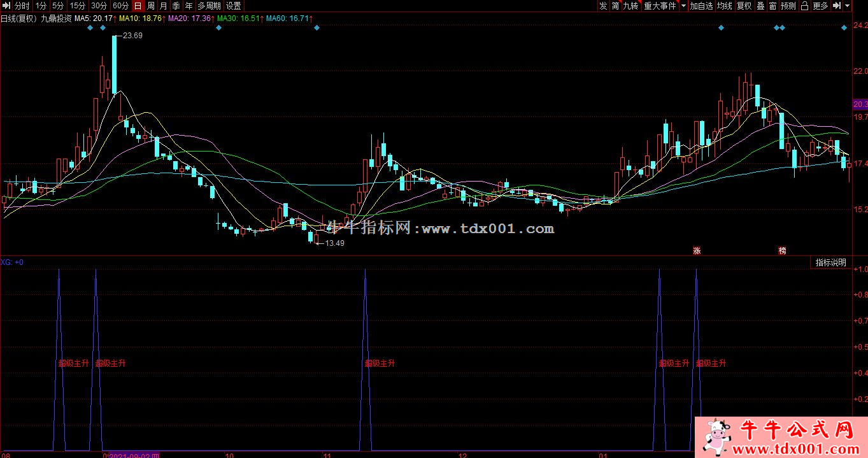Click the 日线(复权) chart label

19,18
